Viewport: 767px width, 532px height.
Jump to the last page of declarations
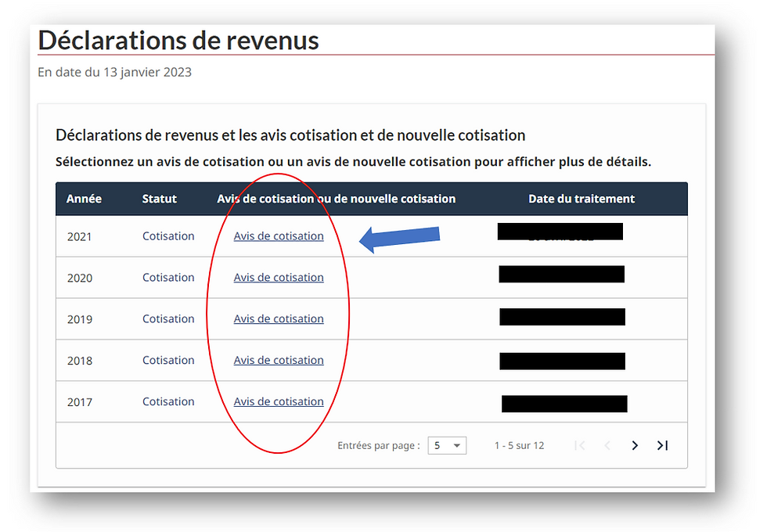[x=662, y=445]
